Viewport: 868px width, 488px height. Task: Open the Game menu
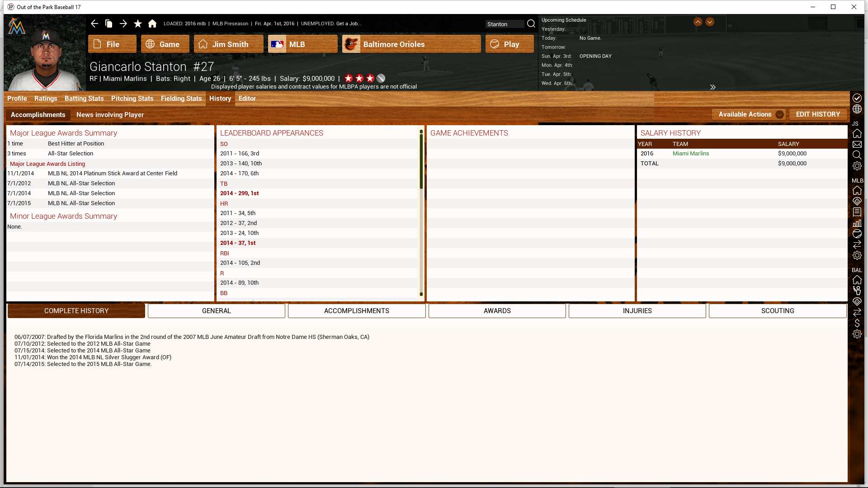pyautogui.click(x=165, y=44)
